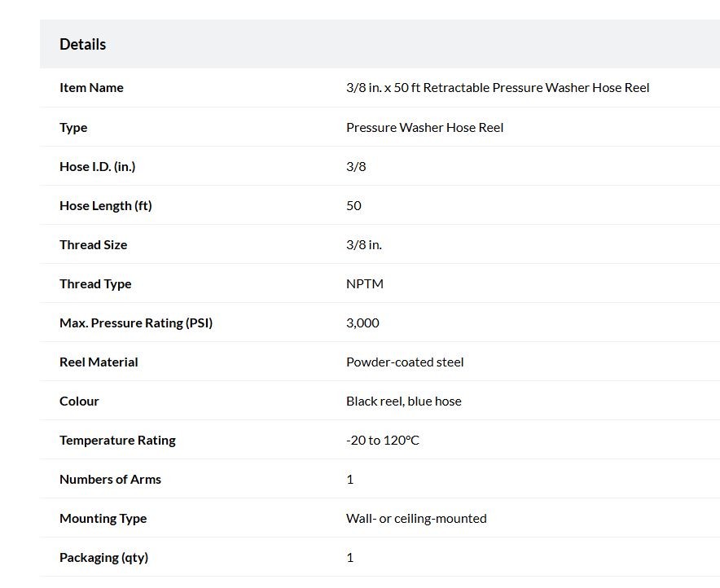Select the Pressure Washer Hose Reel type value
The width and height of the screenshot is (720, 588).
pyautogui.click(x=424, y=128)
